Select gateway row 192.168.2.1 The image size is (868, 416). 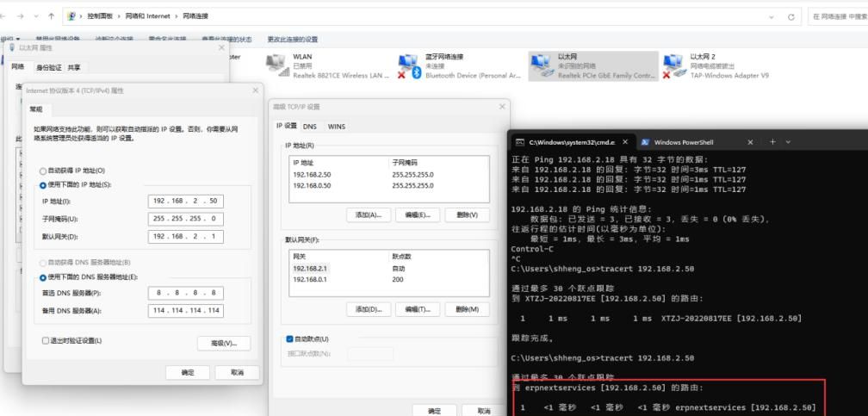click(388, 268)
